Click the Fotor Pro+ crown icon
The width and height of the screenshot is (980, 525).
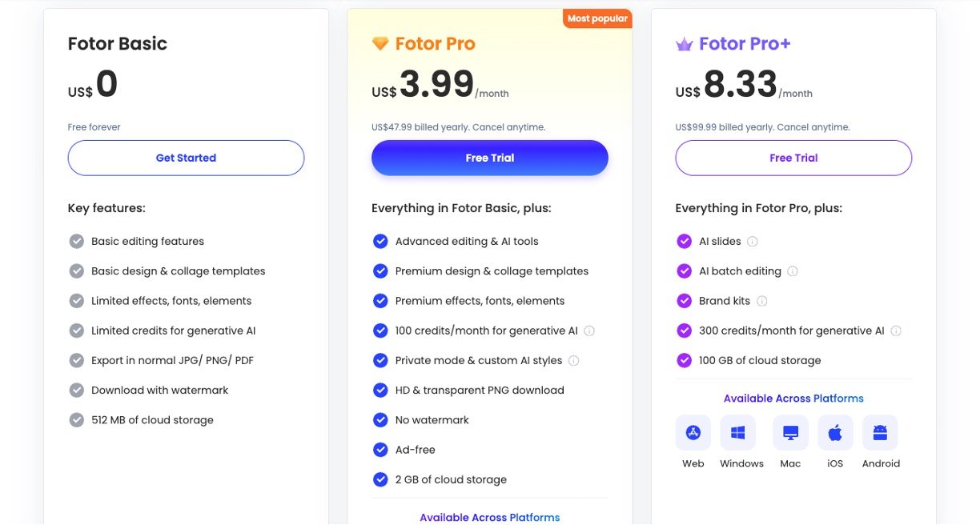[684, 44]
